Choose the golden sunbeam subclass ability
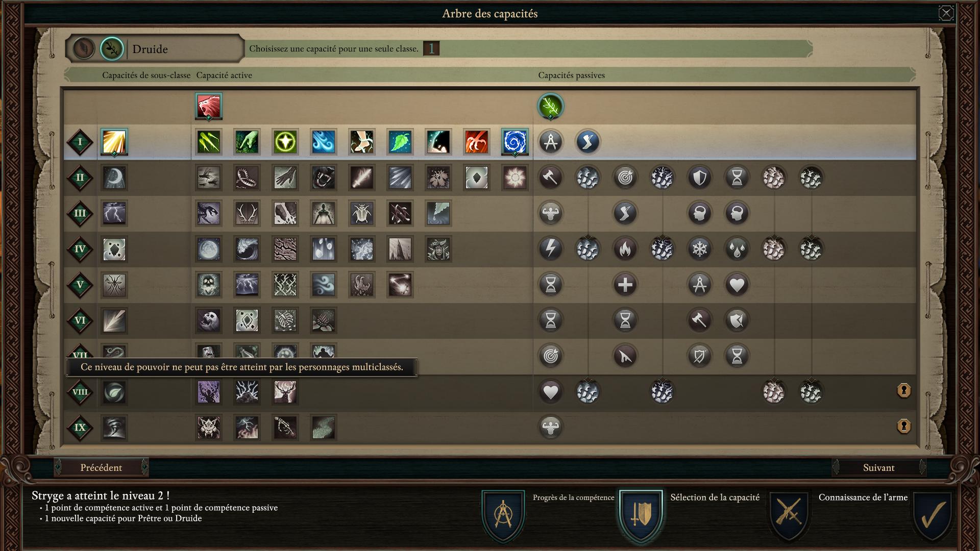 (114, 142)
